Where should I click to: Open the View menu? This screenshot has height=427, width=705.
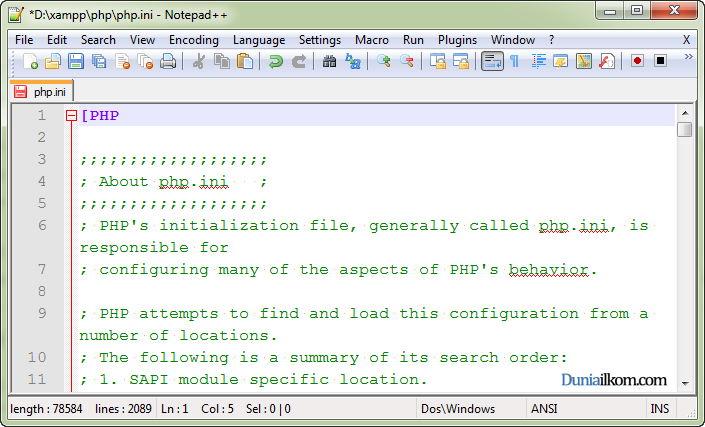click(x=142, y=40)
